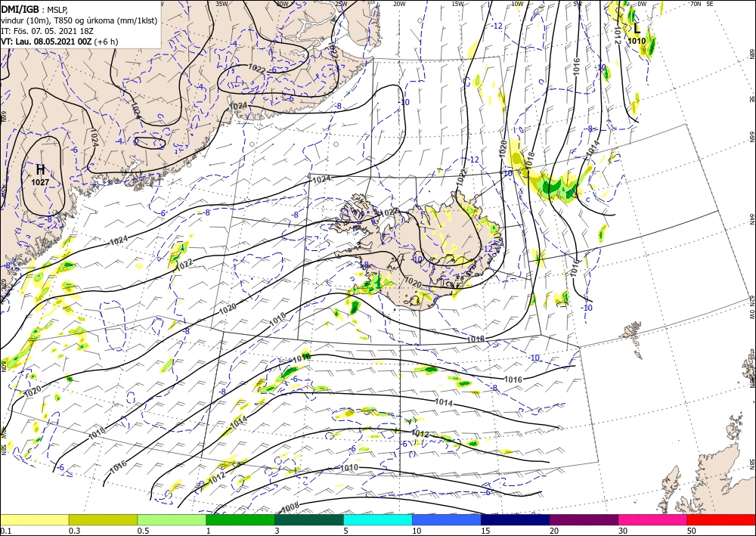Click the 0.5 legend scale value
The height and width of the screenshot is (536, 756).
(x=143, y=531)
